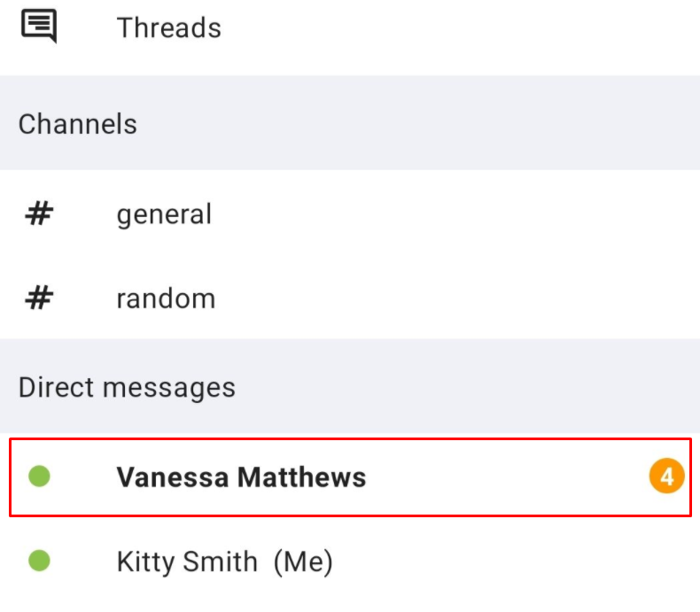
Task: Click Kitty Smith's green presence indicator
Action: (39, 561)
